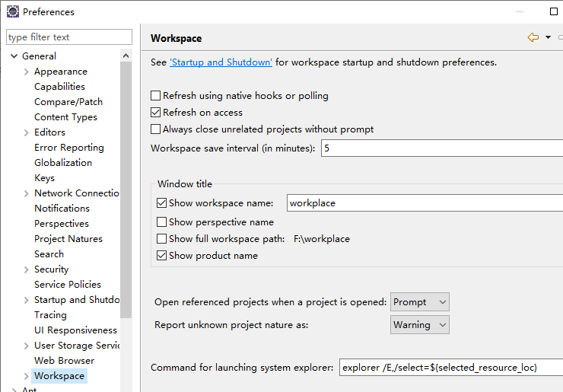This screenshot has height=392, width=563.
Task: Expand the Editors tree node
Action: [x=27, y=132]
